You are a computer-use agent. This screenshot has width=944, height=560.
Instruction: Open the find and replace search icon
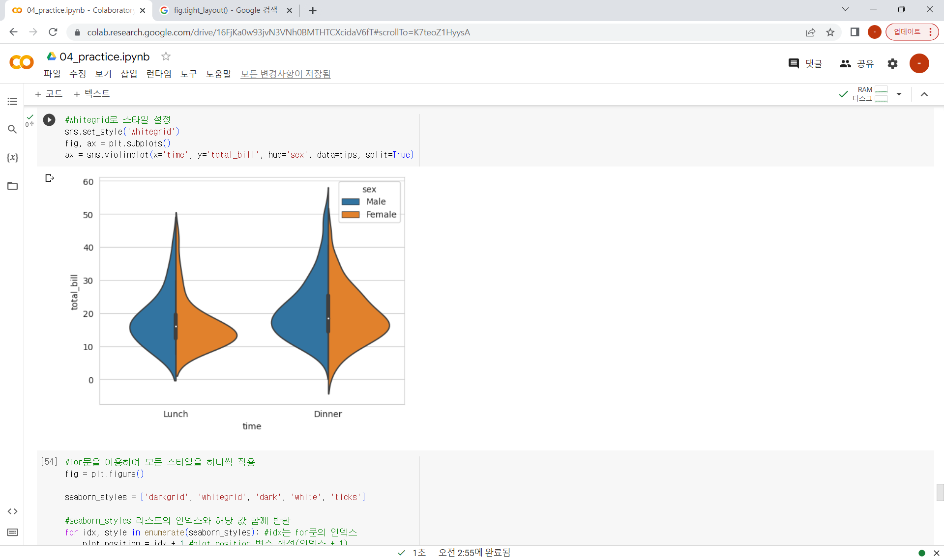[12, 129]
